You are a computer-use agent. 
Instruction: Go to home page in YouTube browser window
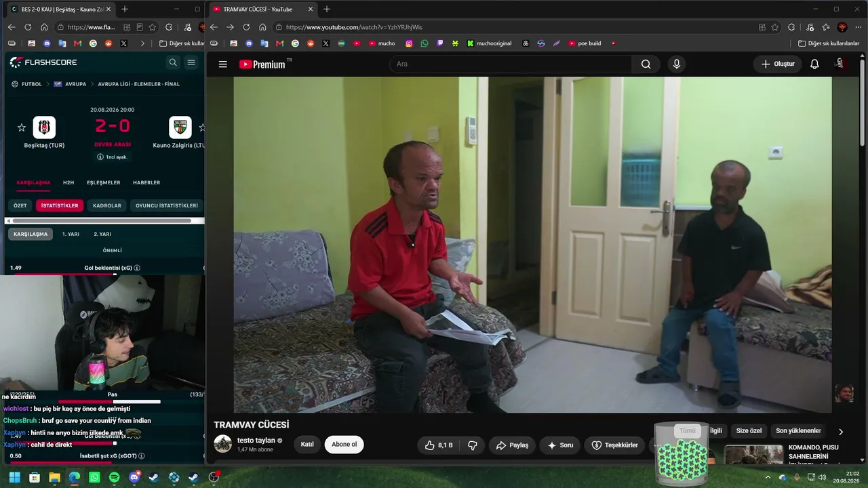pyautogui.click(x=262, y=27)
